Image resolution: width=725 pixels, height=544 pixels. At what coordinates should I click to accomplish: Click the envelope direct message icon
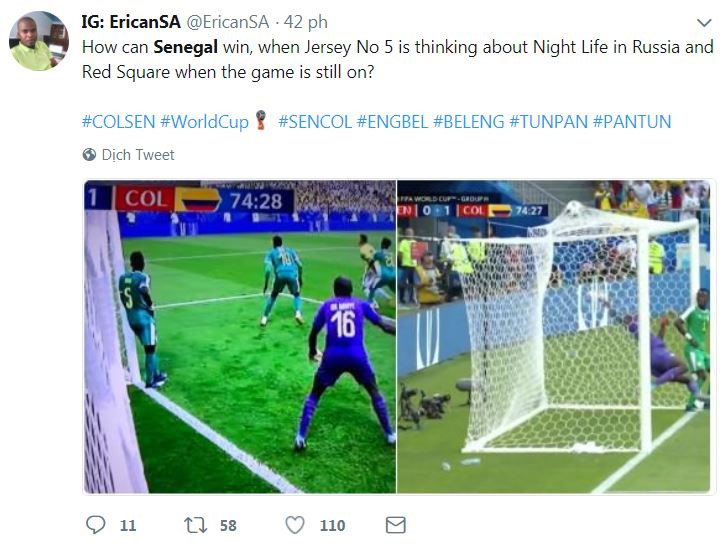pos(395,524)
